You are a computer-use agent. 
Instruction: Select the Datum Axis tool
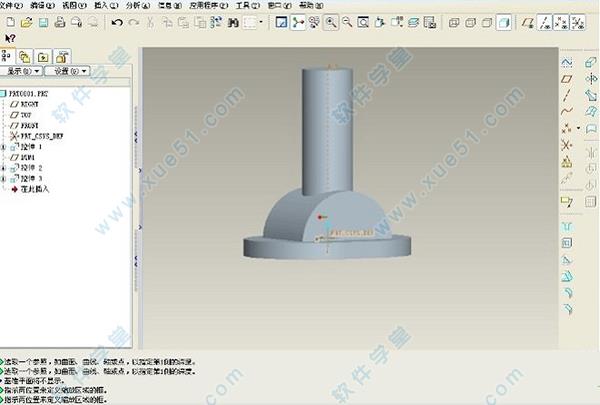567,95
